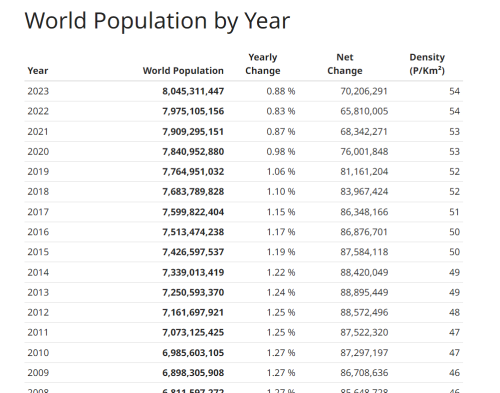Click net change 88,420,049

pos(364,273)
